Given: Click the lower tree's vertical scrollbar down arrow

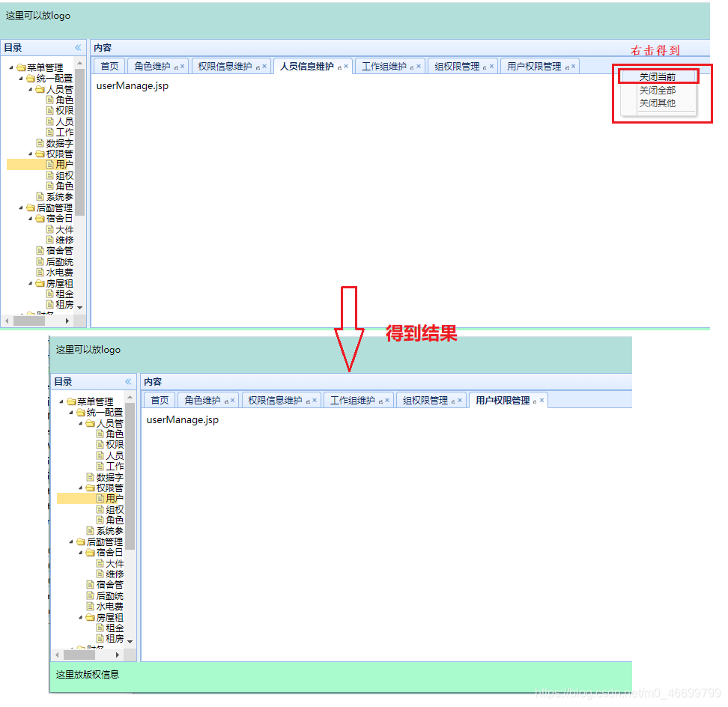Looking at the screenshot, I should coord(130,641).
